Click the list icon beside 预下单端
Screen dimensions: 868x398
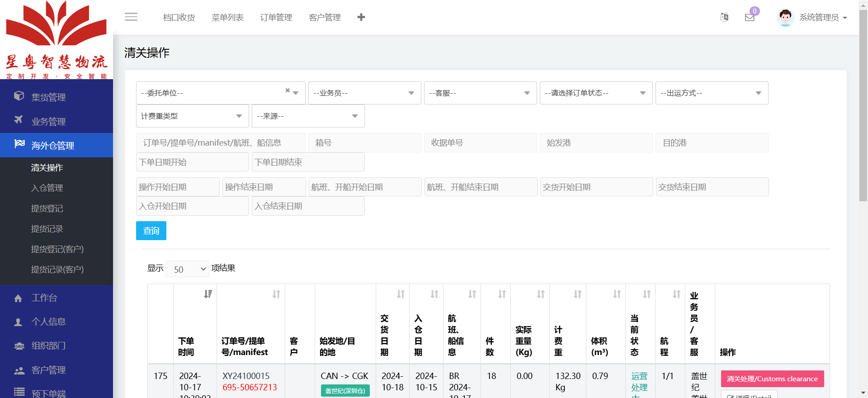pos(19,392)
